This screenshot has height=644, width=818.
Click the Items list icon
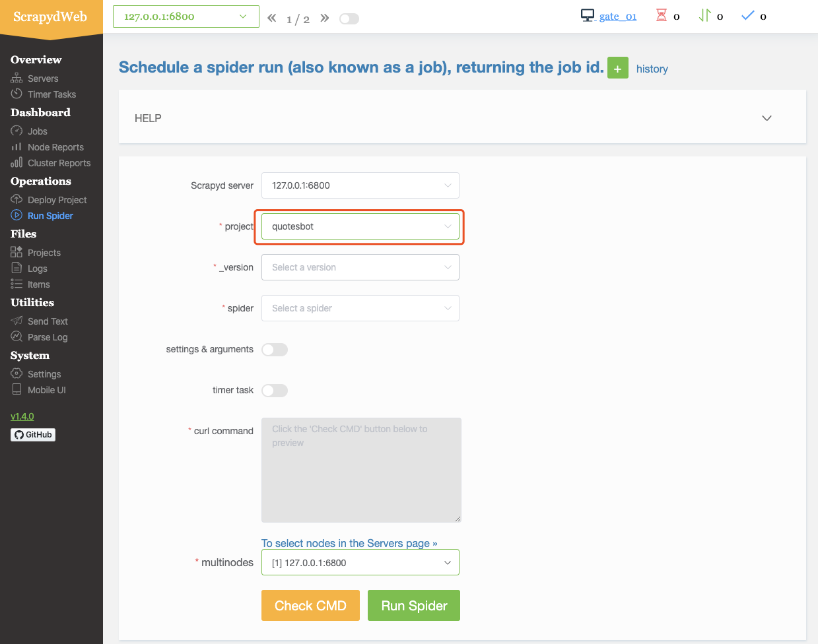17,284
